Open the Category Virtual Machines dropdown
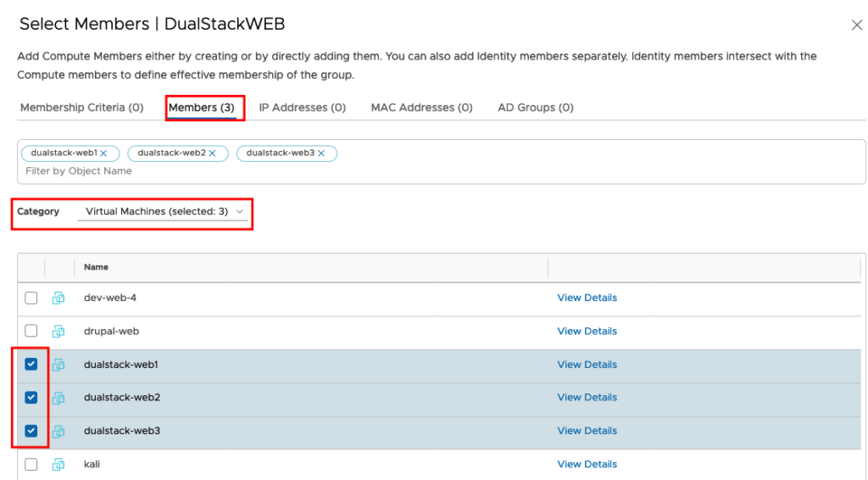This screenshot has width=868, height=480. [163, 211]
